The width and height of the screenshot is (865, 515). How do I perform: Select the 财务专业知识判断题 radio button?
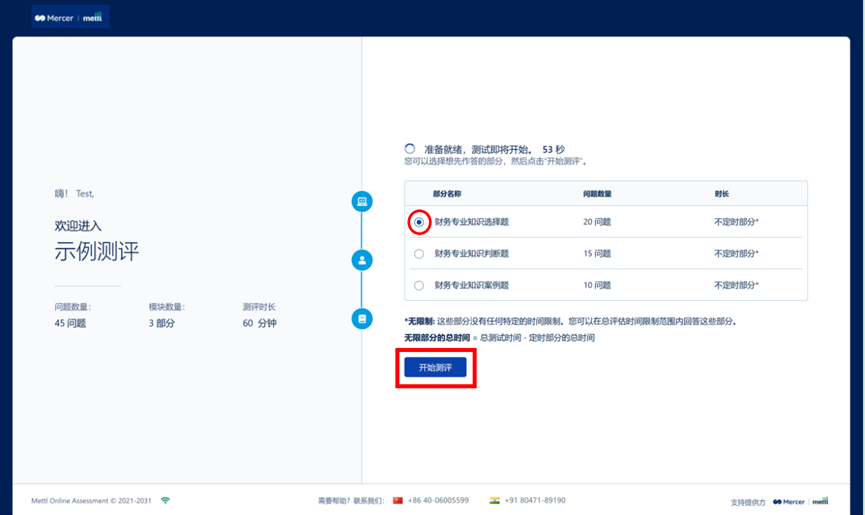(419, 254)
